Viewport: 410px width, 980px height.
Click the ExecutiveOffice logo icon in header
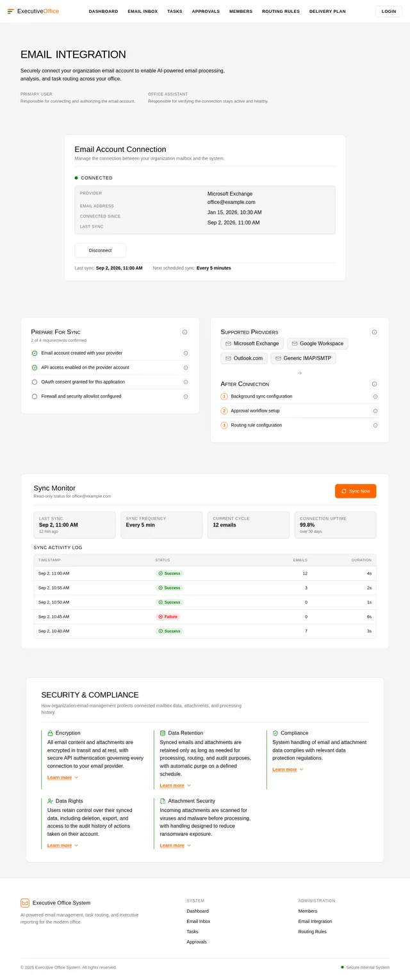click(x=11, y=11)
